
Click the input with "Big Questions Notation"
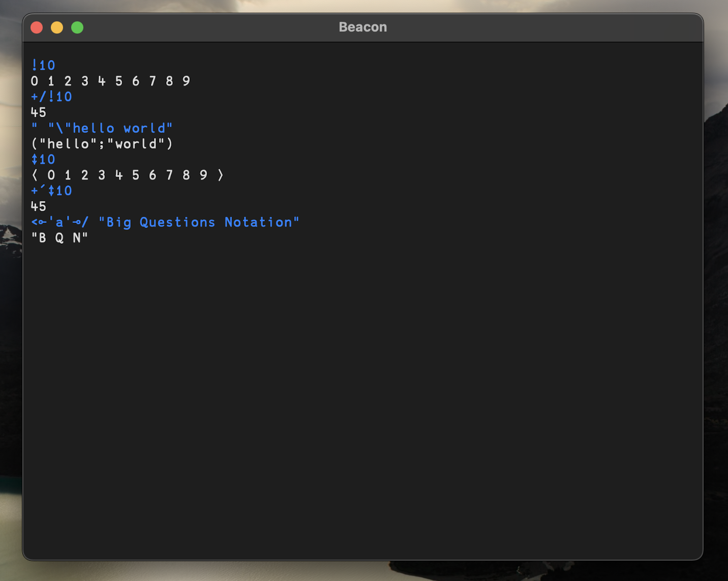click(165, 222)
